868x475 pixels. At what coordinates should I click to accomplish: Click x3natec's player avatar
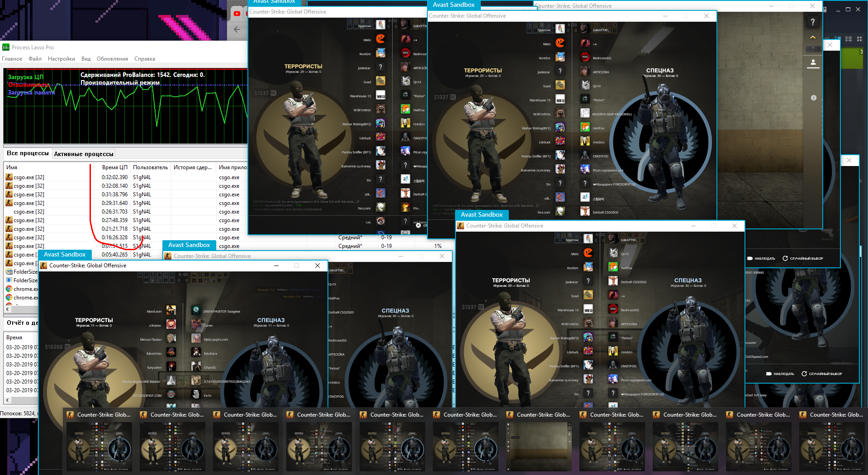point(171,324)
